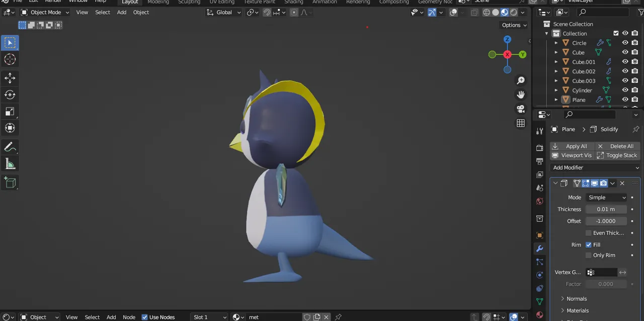Open the viewport Select menu
Viewport: 644px width, 321px height.
tap(103, 12)
